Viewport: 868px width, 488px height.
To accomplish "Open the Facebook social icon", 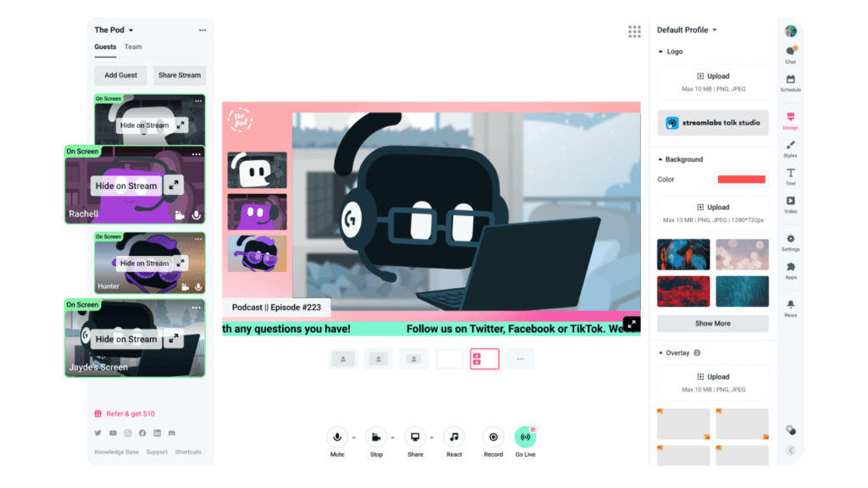I will (x=142, y=433).
